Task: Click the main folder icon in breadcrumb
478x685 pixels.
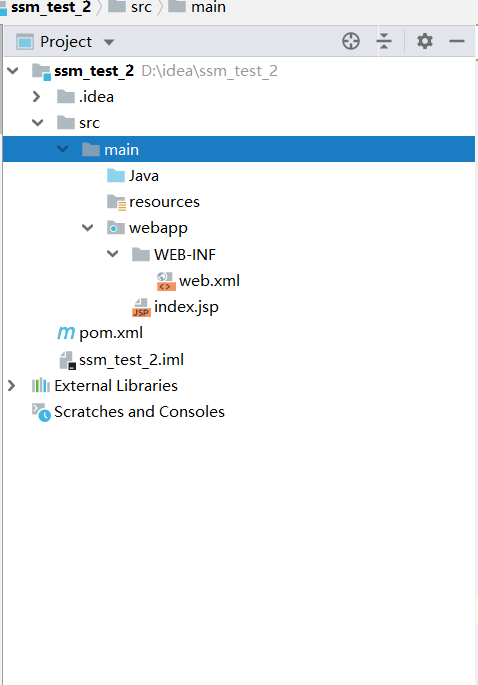Action: [x=177, y=7]
